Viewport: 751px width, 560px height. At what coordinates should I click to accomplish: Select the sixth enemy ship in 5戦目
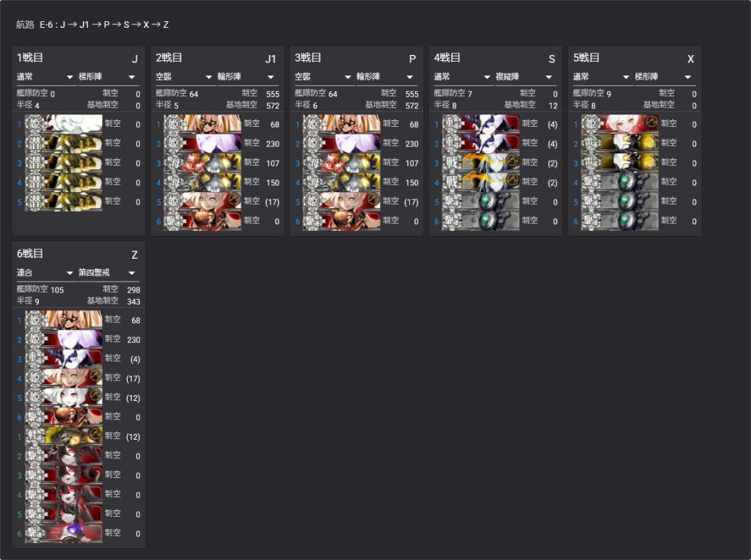click(x=619, y=221)
